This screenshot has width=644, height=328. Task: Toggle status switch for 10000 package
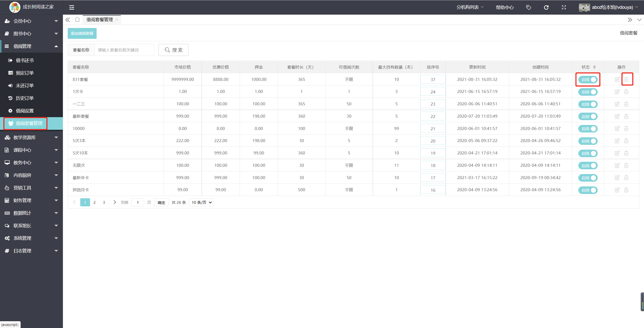coord(588,129)
